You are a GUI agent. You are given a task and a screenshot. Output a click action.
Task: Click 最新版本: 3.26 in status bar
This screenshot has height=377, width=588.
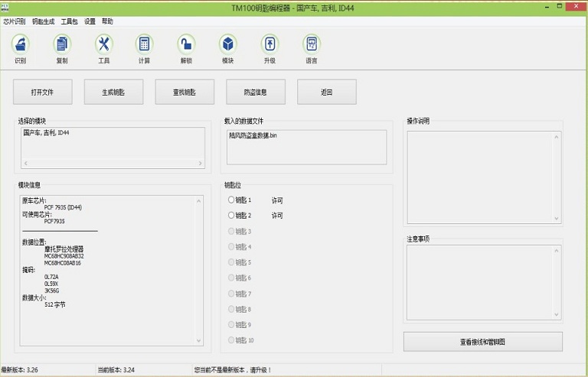pos(19,370)
